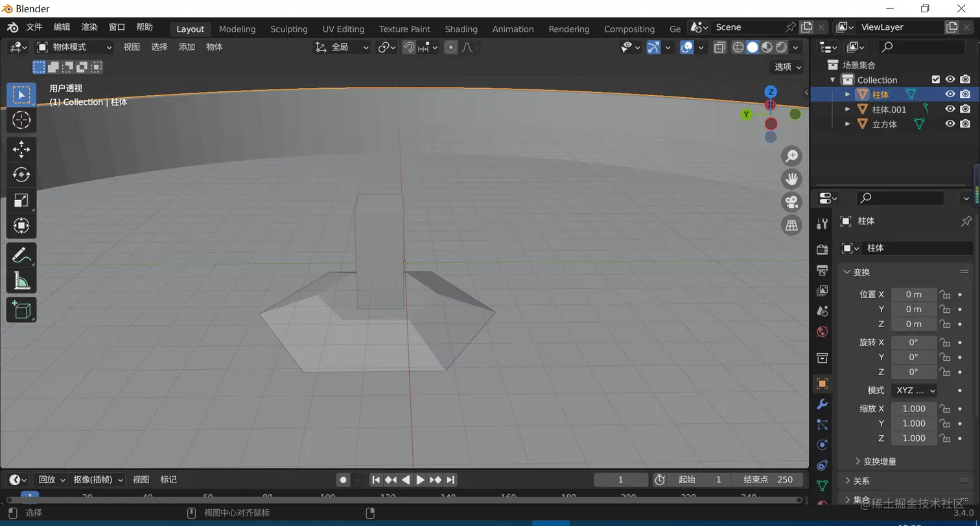Expand the 立方体 object in outliner
The image size is (980, 526).
click(847, 124)
